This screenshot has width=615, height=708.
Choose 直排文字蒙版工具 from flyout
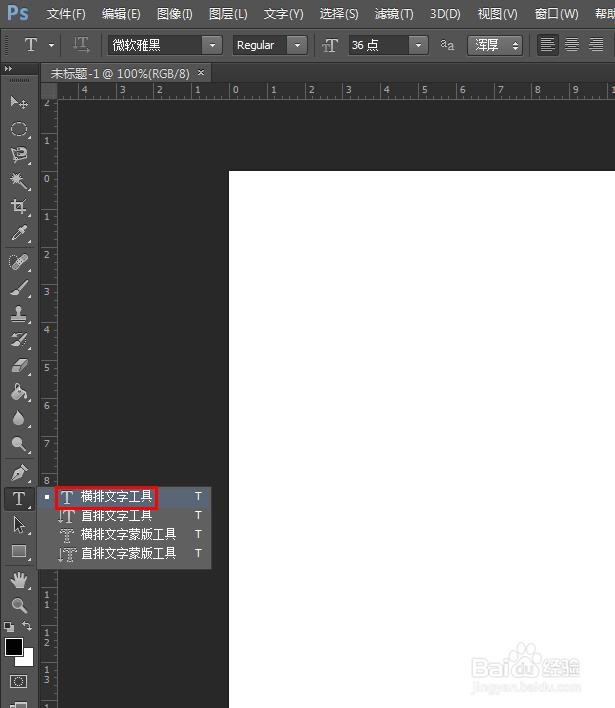point(124,553)
